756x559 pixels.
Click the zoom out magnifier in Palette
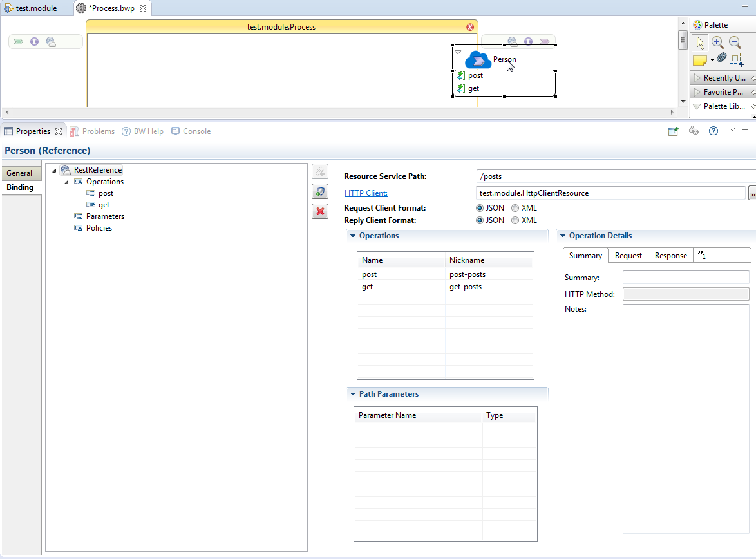click(x=735, y=43)
